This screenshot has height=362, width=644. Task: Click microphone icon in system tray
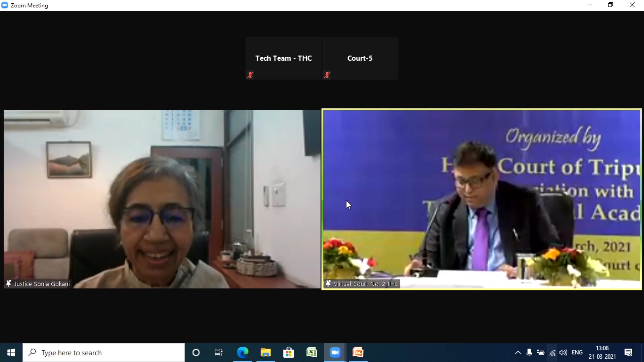point(529,353)
